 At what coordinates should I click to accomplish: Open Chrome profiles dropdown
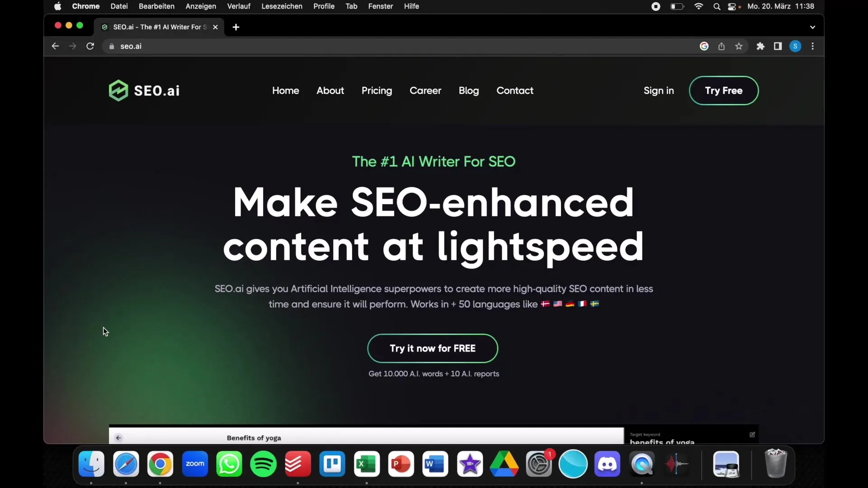point(796,46)
